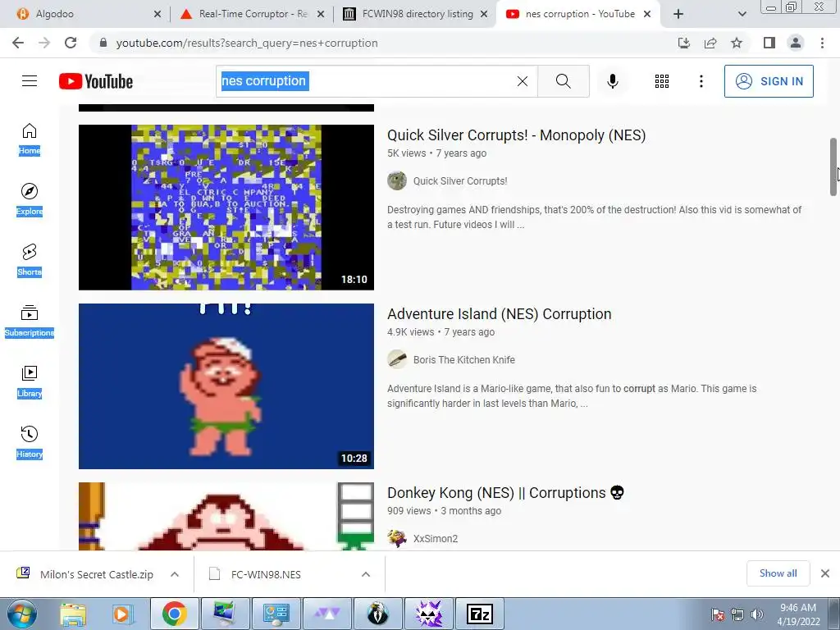Install app icon in address bar

(x=684, y=43)
